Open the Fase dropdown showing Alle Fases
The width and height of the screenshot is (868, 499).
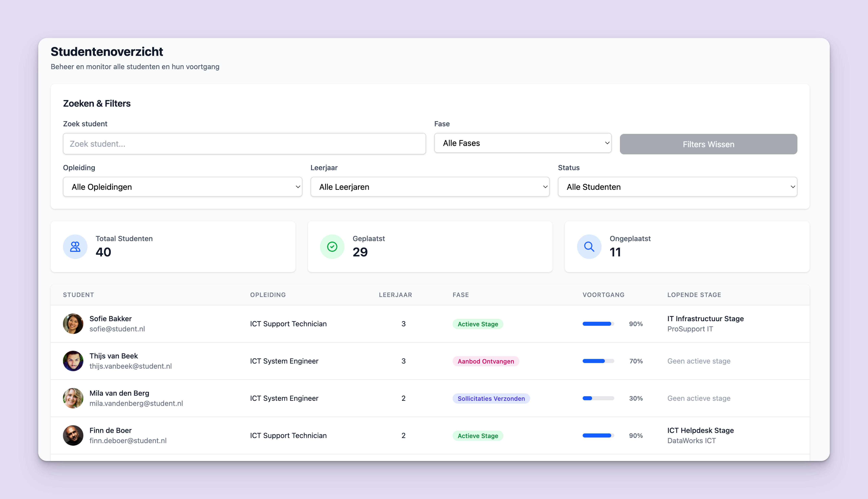click(523, 143)
